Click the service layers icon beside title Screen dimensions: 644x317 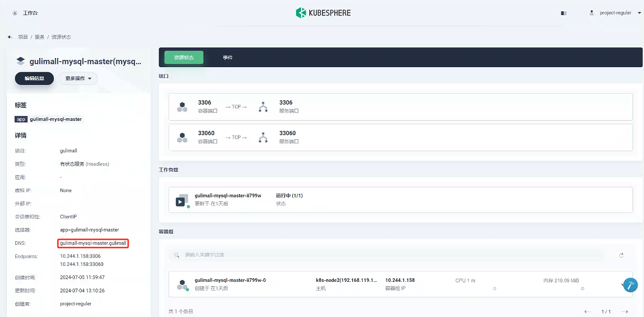(21, 61)
